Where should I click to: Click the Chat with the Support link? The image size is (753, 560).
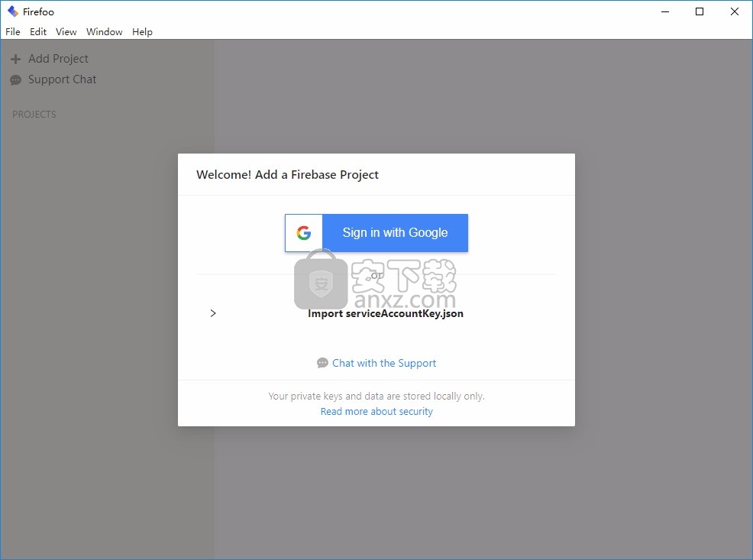coord(384,363)
